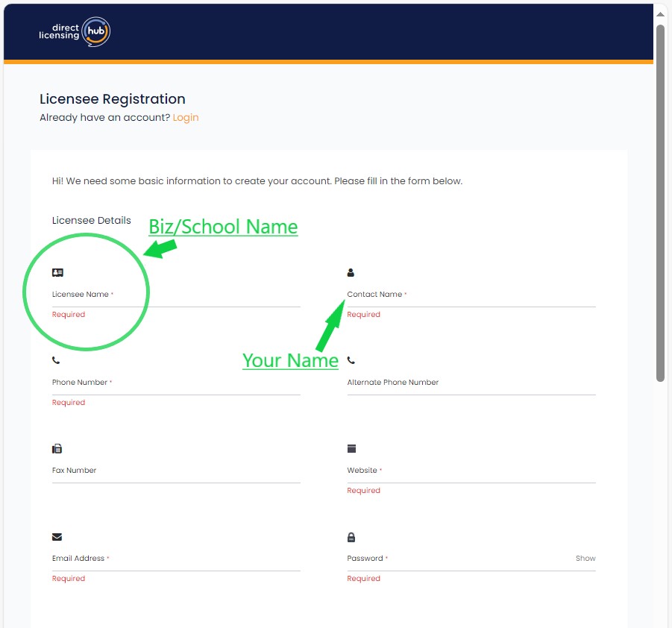Click the 'Hi! We need some basic information' text

pos(257,181)
